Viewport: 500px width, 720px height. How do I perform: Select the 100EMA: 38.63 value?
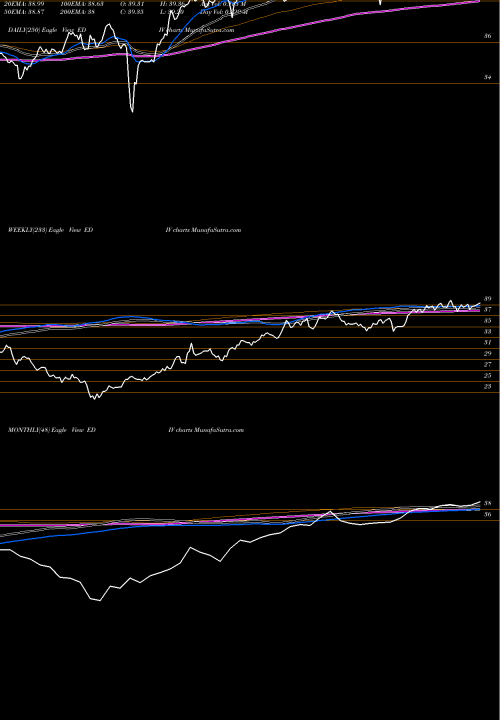[x=82, y=4]
